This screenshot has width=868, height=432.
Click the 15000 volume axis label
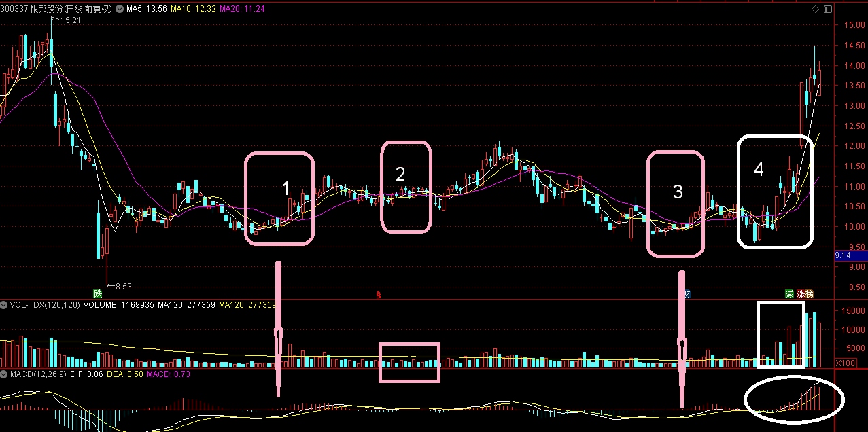pos(852,311)
